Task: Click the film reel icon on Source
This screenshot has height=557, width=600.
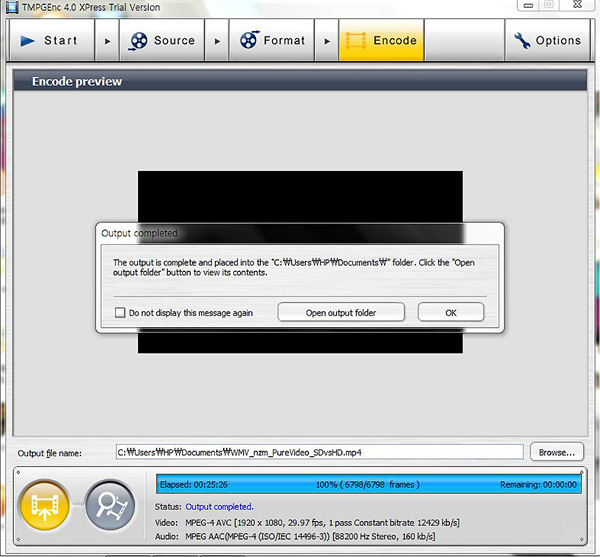Action: tap(138, 41)
